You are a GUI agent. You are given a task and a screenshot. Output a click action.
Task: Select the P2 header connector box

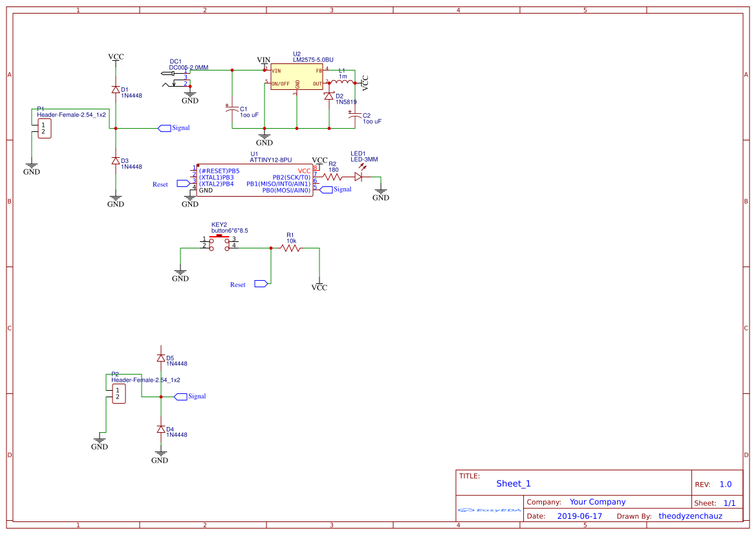(x=118, y=394)
